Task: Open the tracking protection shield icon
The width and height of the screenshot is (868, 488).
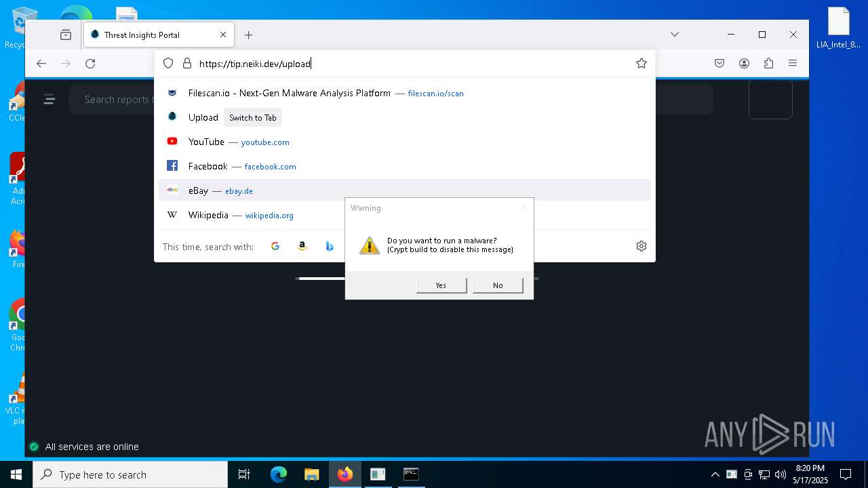Action: [x=168, y=64]
